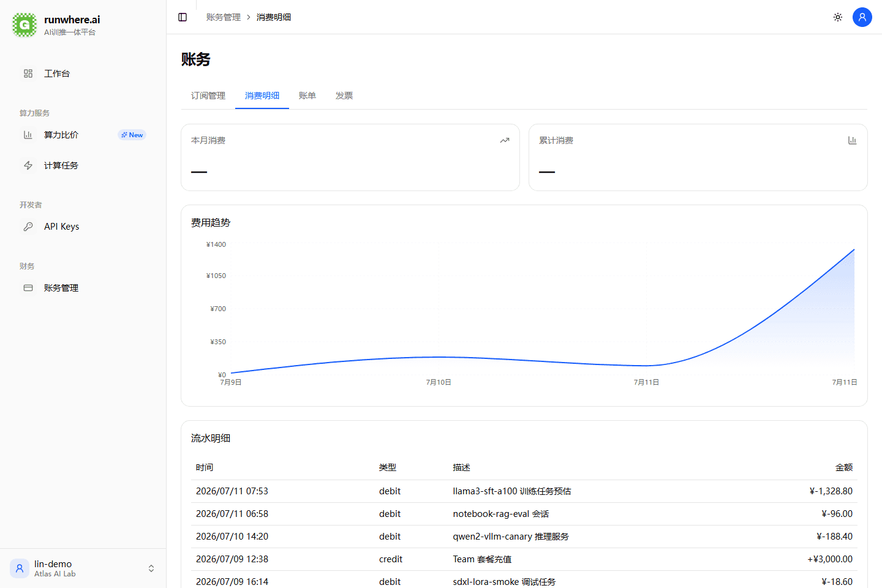Switch to the 账单 tab
Viewport: 882px width, 588px height.
tap(307, 96)
